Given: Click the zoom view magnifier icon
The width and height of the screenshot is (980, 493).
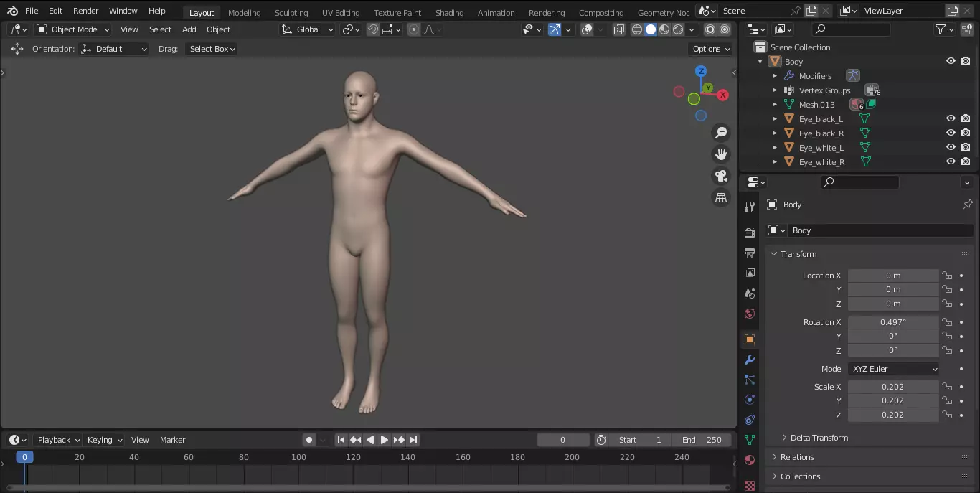Looking at the screenshot, I should click(721, 133).
